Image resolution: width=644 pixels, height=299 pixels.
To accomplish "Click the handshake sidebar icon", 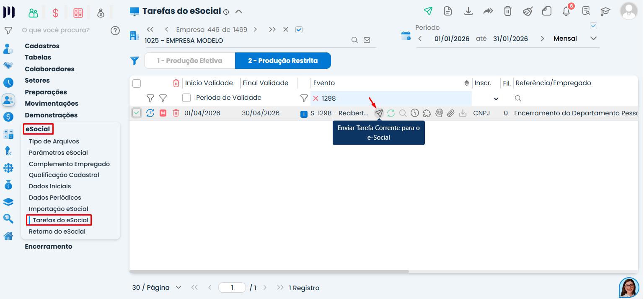I will click(x=8, y=65).
